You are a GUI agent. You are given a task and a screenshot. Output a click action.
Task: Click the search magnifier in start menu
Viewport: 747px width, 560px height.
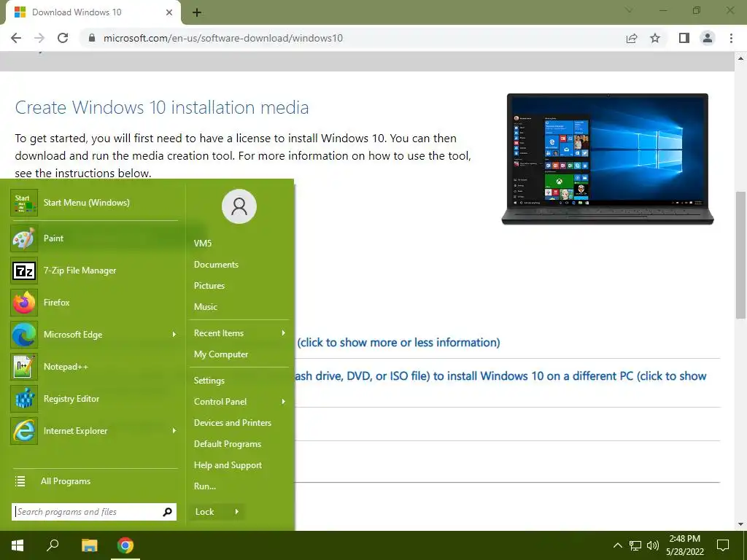click(x=167, y=512)
